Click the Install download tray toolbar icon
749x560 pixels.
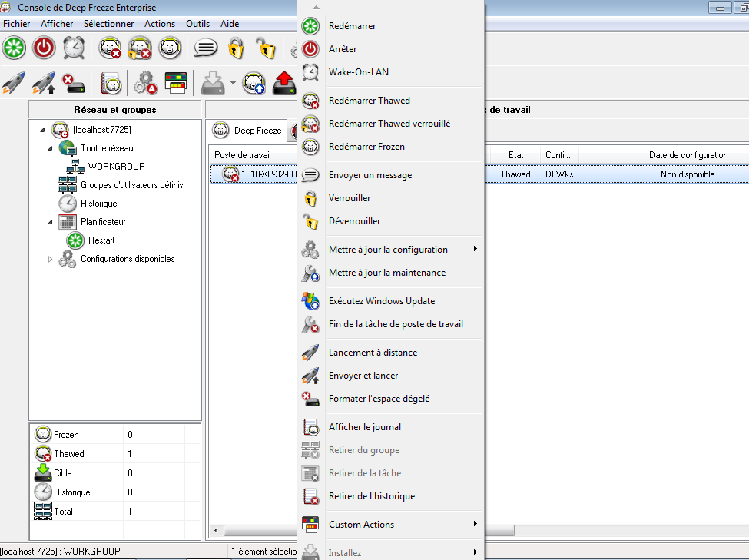point(213,83)
